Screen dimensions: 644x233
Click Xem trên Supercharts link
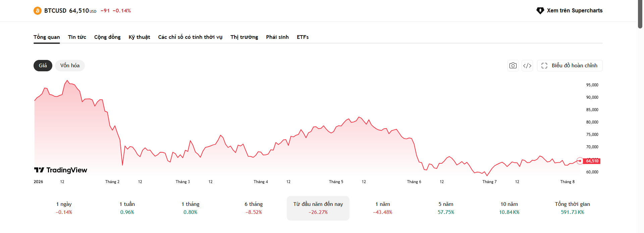pos(570,11)
